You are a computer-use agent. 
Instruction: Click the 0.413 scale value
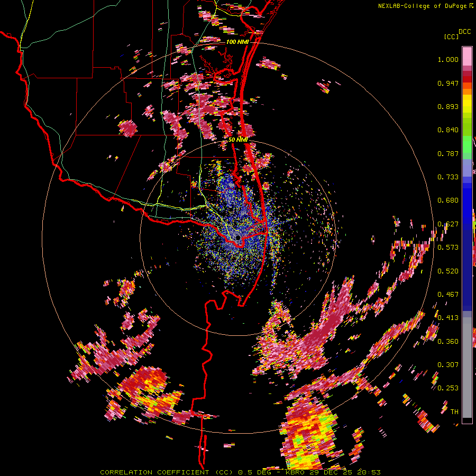(448, 318)
